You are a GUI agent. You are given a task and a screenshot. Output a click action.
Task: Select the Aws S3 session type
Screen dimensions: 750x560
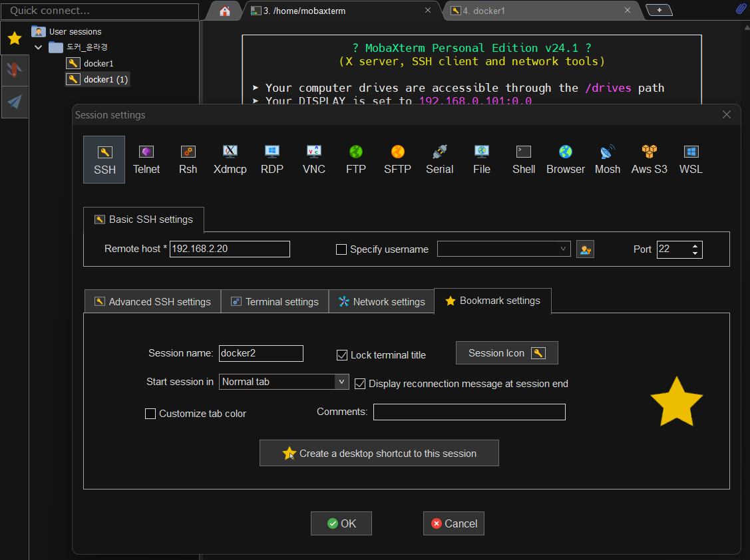pos(649,160)
